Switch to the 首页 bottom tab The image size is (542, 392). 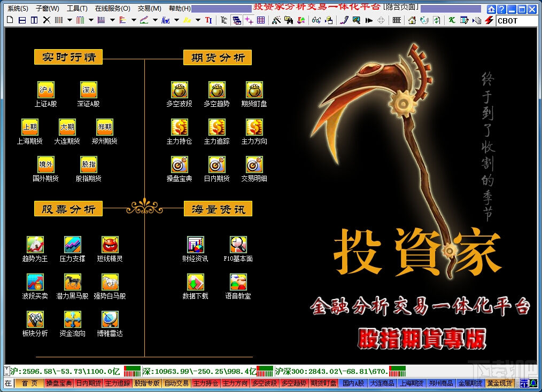pos(30,383)
